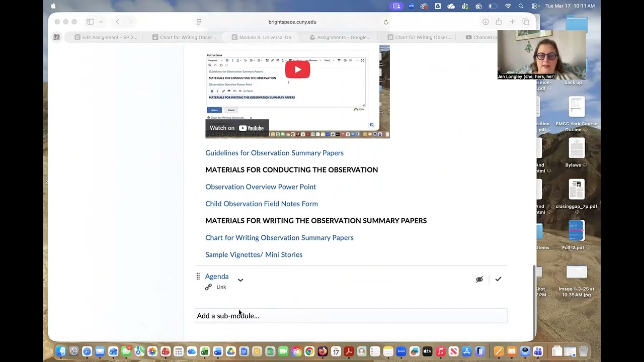Reload the page with refresh icon
Viewport: 644px width, 362px height.
point(386,22)
